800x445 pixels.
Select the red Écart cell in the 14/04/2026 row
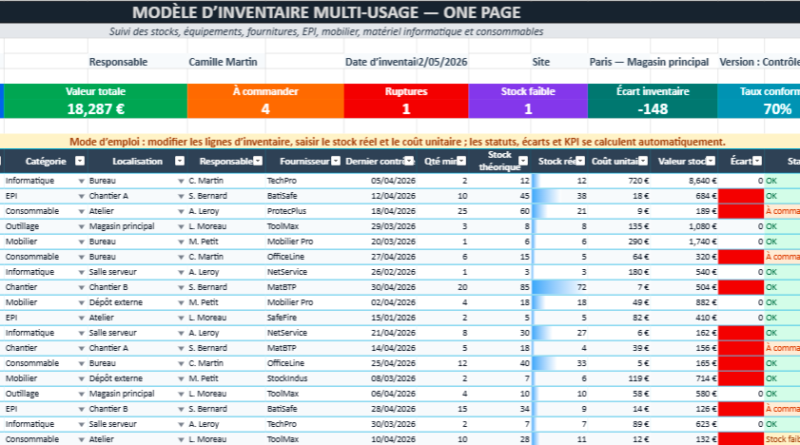click(741, 348)
